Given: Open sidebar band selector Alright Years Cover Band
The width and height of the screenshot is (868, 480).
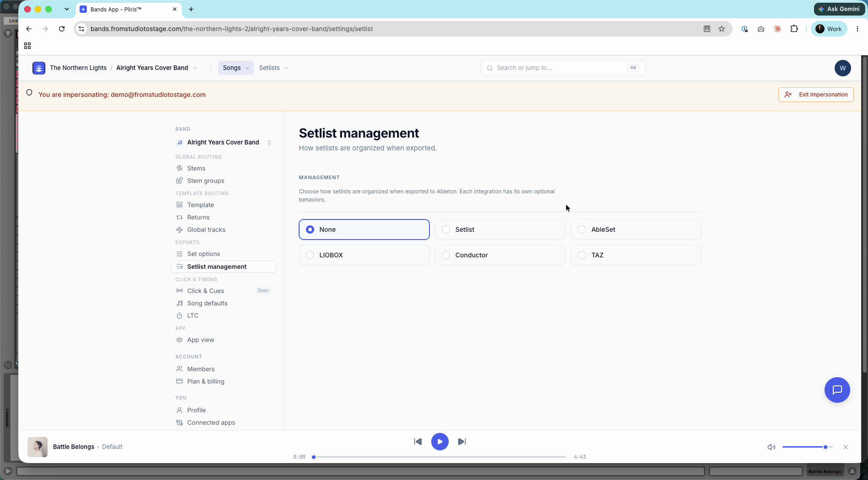Looking at the screenshot, I should (x=224, y=142).
